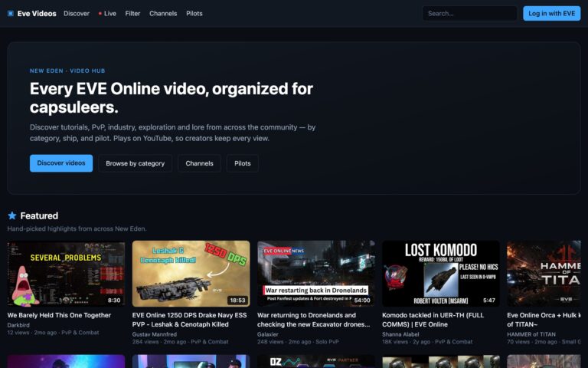
Task: Open channel Shanna Alabel
Action: click(400, 334)
